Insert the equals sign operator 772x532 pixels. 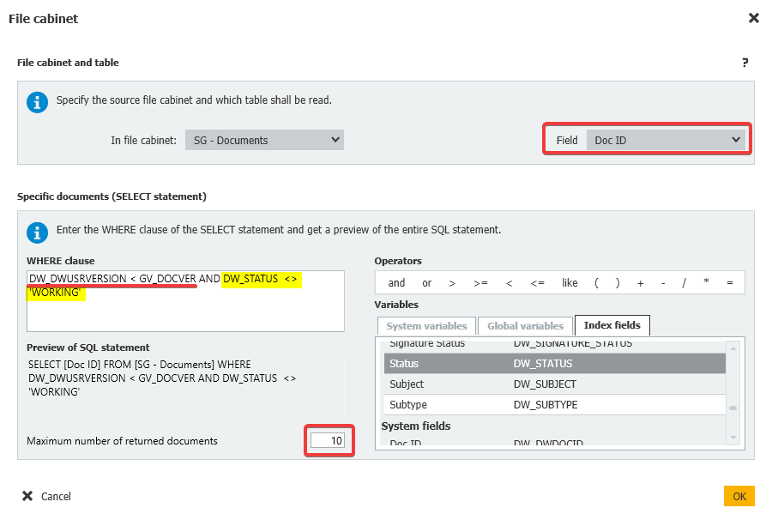(729, 283)
